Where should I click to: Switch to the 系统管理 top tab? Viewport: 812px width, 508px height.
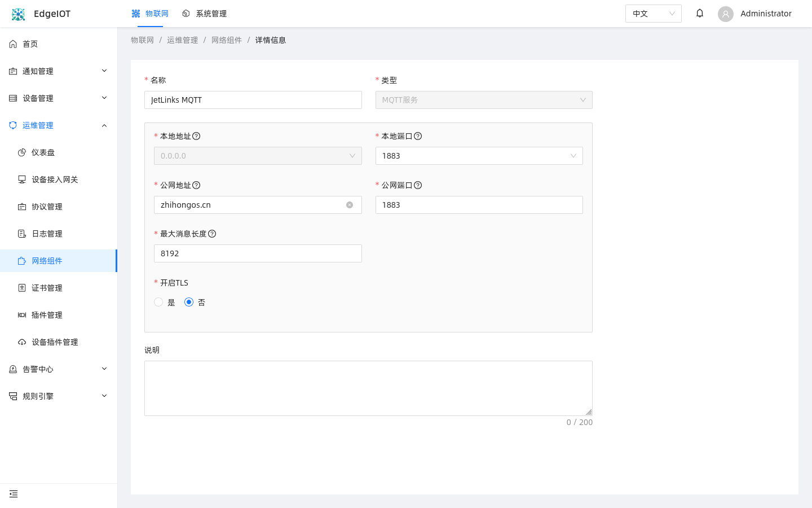tap(204, 14)
